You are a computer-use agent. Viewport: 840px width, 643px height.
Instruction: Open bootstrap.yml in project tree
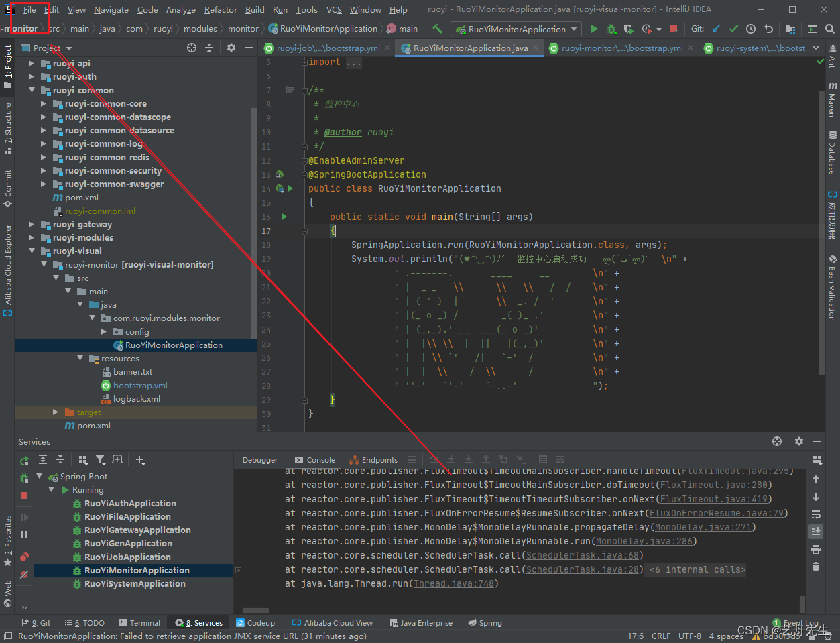coord(140,385)
